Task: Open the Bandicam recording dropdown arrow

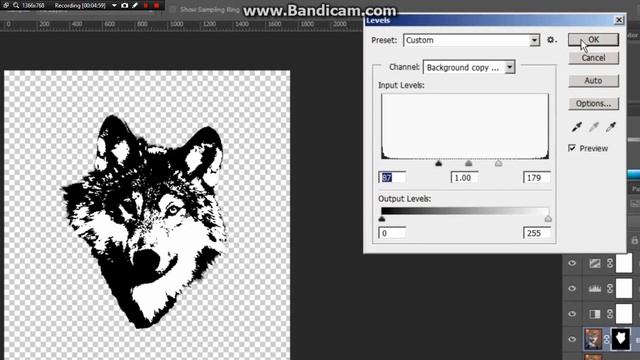Action: coord(114,5)
